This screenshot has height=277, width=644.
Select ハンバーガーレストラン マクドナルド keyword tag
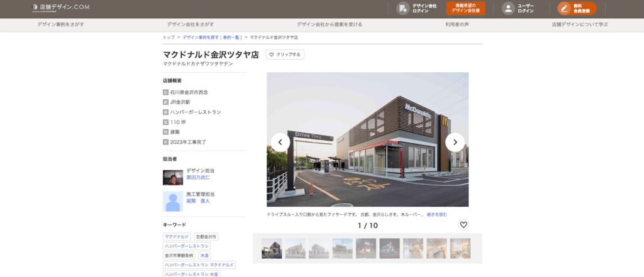199,265
